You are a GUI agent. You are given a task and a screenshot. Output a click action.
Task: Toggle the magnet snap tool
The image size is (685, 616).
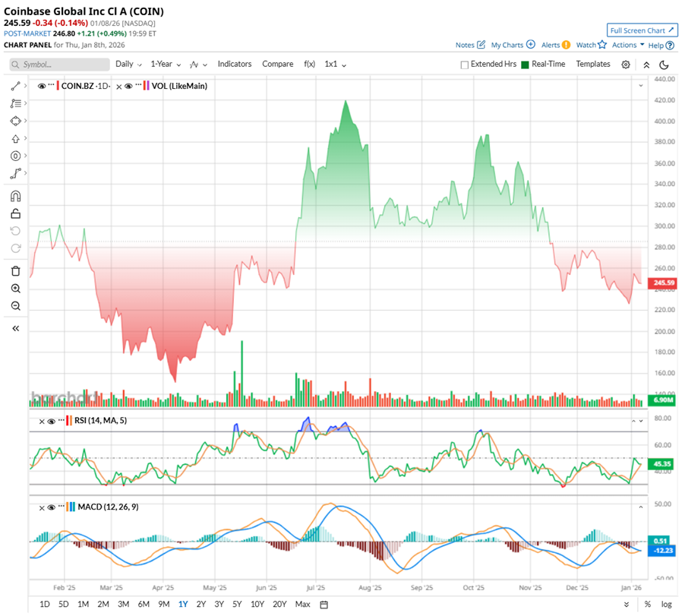point(16,196)
